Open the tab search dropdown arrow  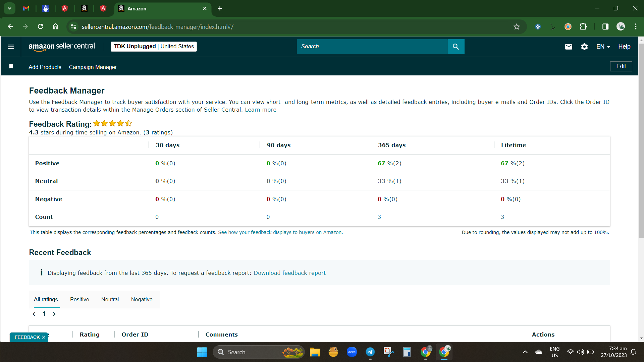point(9,8)
